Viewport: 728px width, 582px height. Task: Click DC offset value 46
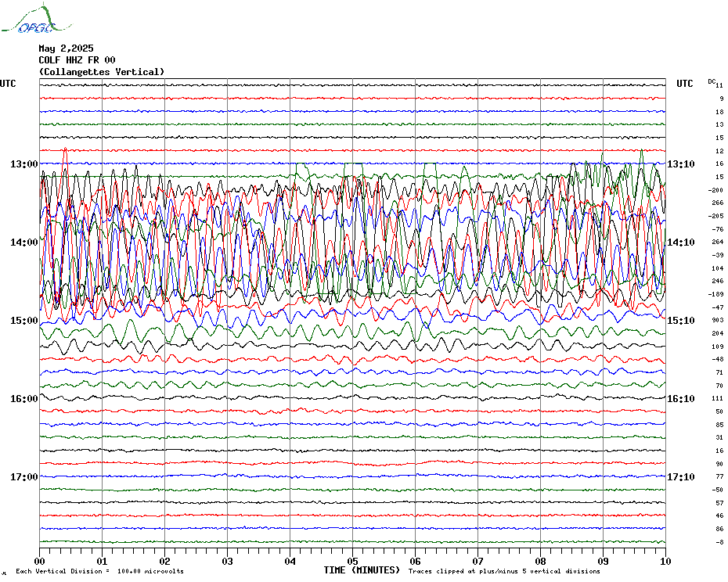pos(719,516)
